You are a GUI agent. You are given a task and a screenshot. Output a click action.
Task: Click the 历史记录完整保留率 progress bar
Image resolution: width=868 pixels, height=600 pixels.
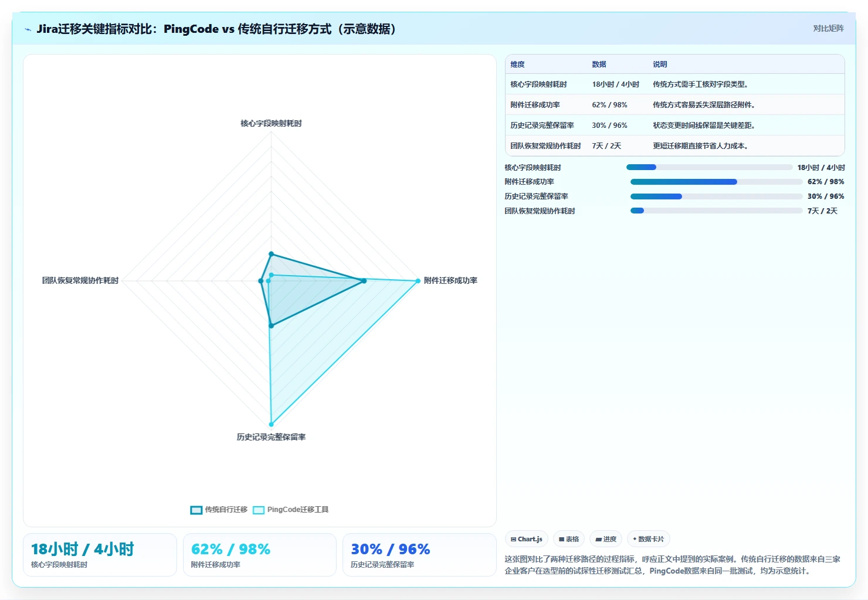point(716,196)
